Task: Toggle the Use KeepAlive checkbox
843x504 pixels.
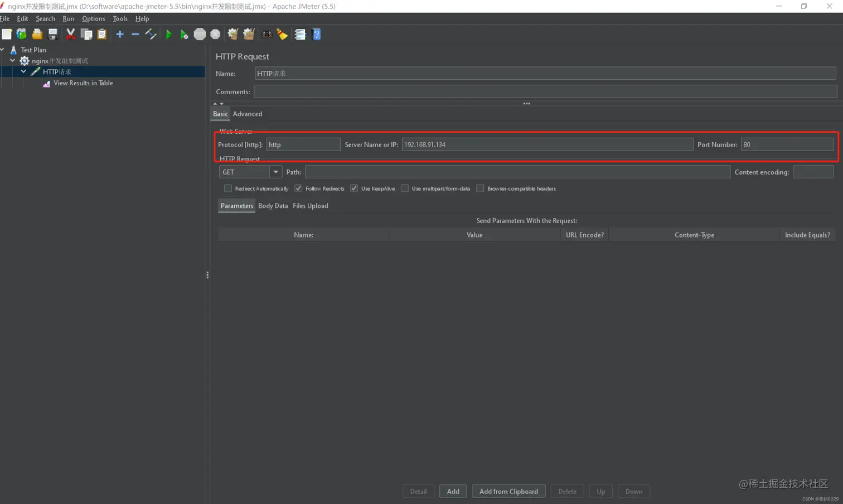Action: 354,188
